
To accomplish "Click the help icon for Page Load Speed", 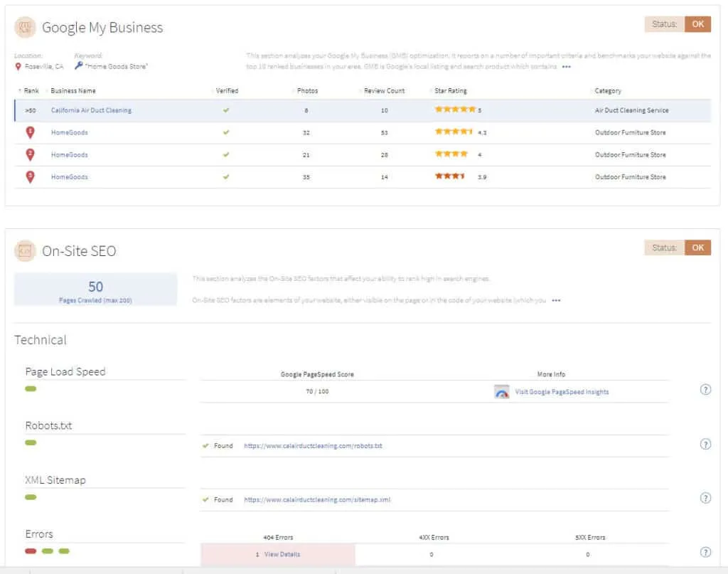I will [705, 389].
